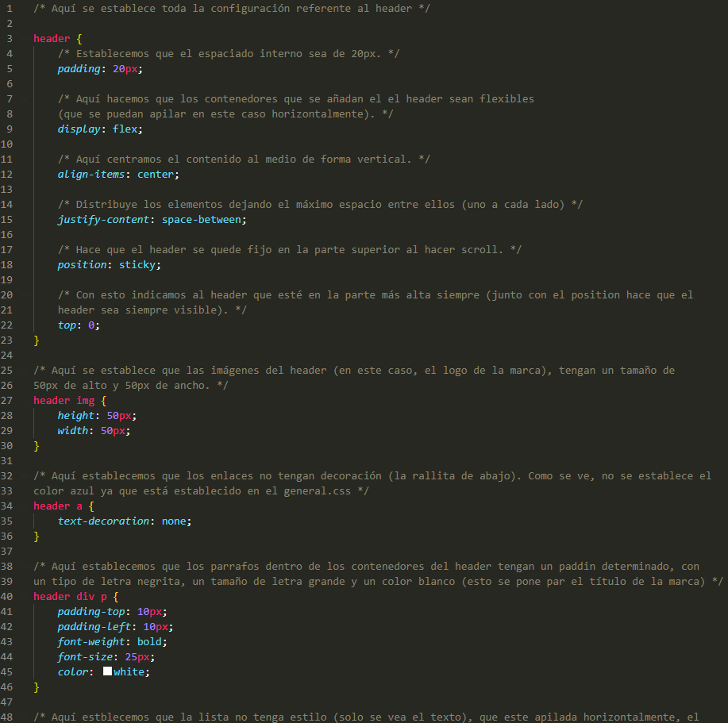
Task: Click the comment 'Aquí centramos el contenido'
Action: [x=244, y=160]
